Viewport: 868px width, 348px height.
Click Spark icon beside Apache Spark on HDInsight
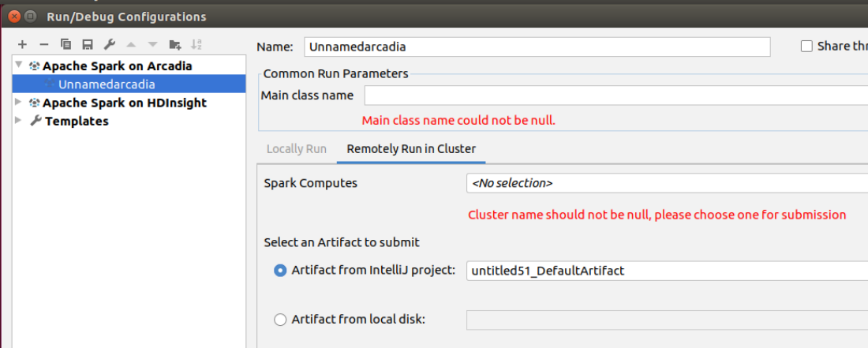[34, 103]
